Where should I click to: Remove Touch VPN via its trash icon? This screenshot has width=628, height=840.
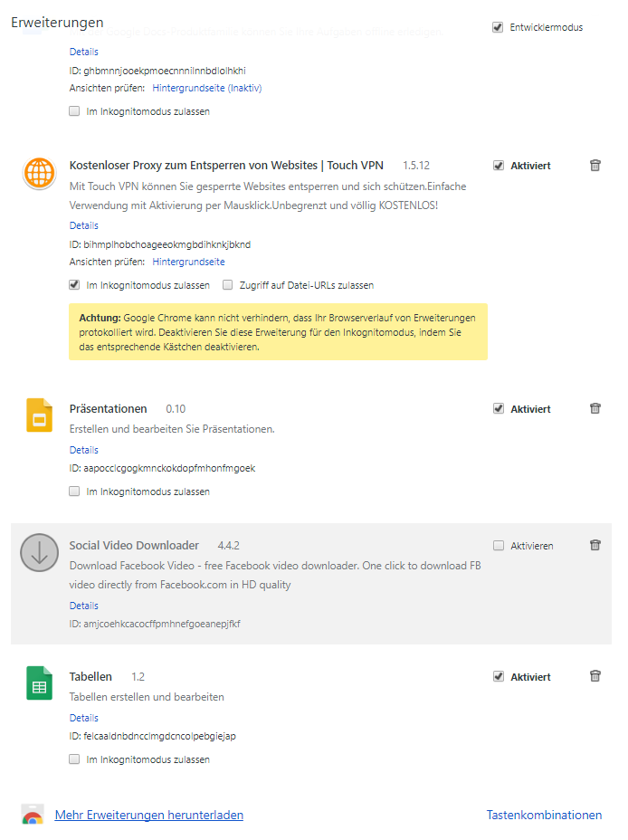pos(595,165)
